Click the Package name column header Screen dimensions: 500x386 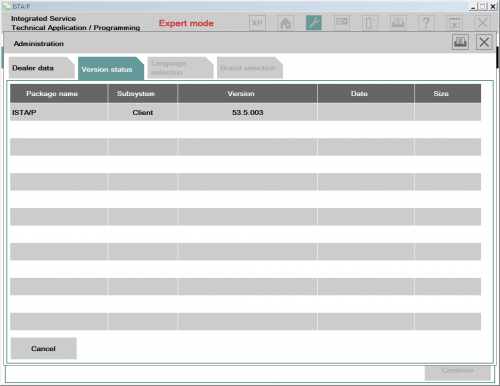tap(59, 94)
